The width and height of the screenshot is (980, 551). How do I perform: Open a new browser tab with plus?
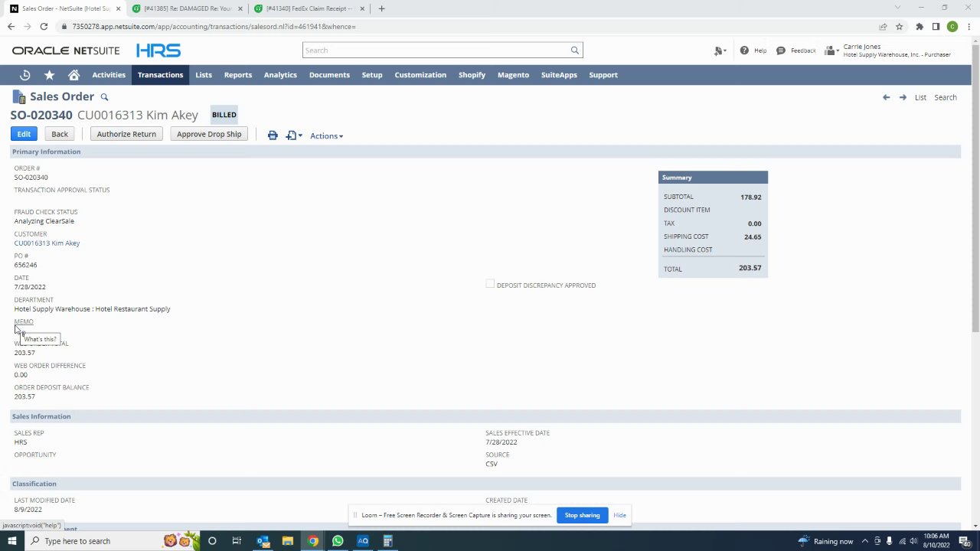pyautogui.click(x=381, y=8)
